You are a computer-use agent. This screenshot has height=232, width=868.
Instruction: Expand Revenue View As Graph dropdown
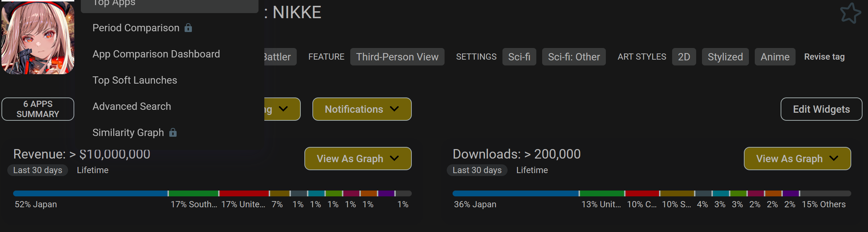(358, 159)
